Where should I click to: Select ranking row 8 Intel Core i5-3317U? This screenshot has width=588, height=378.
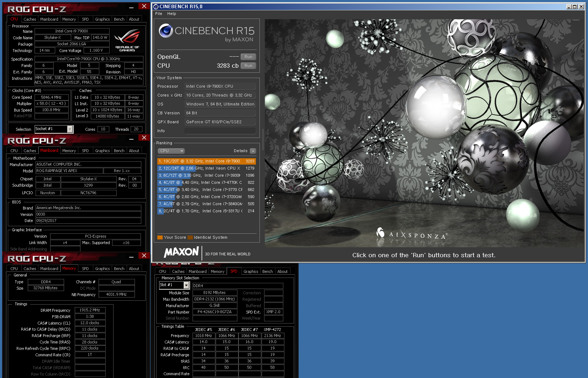[206, 211]
